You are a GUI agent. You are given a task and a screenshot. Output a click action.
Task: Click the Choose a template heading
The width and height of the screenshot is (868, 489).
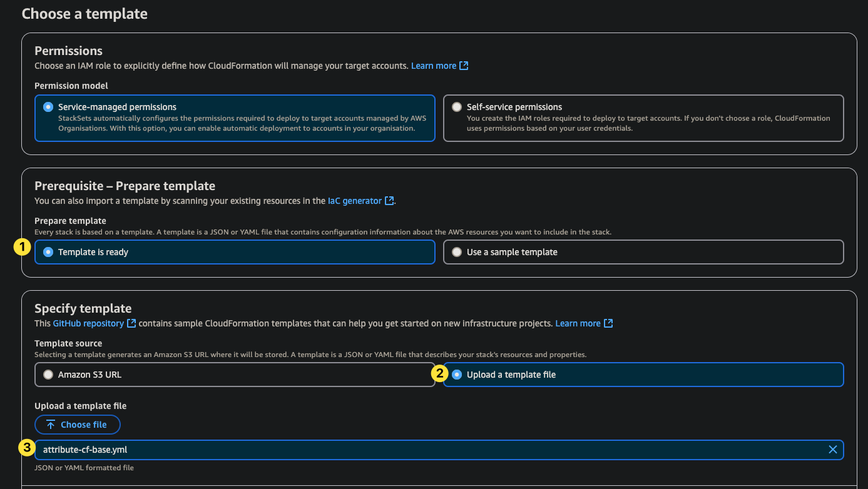coord(84,14)
